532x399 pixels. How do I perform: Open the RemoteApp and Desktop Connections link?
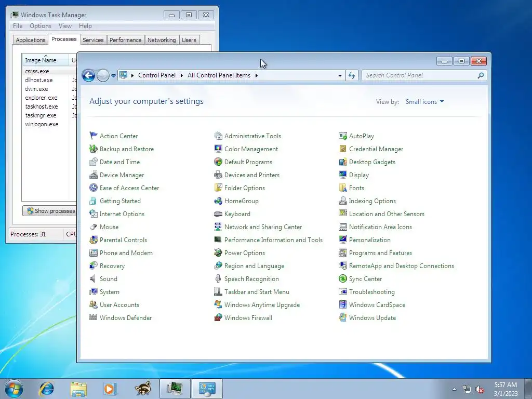(x=402, y=265)
